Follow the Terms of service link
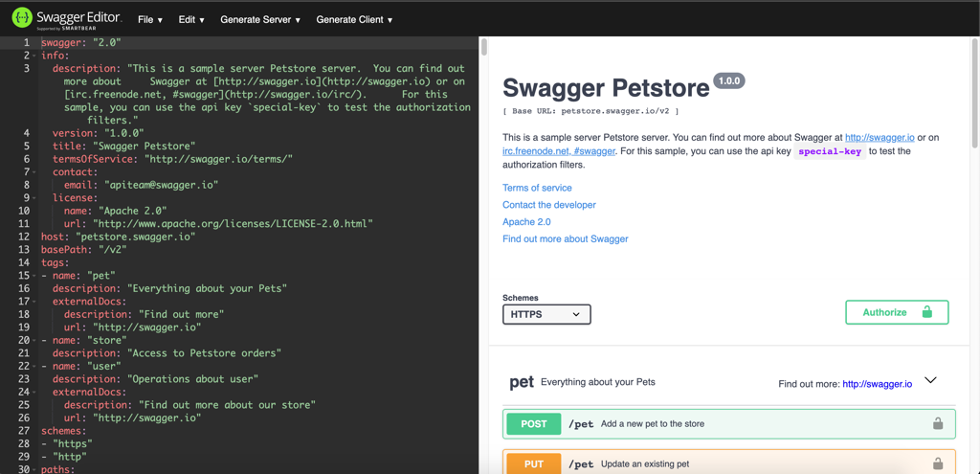Image resolution: width=980 pixels, height=474 pixels. click(x=537, y=188)
